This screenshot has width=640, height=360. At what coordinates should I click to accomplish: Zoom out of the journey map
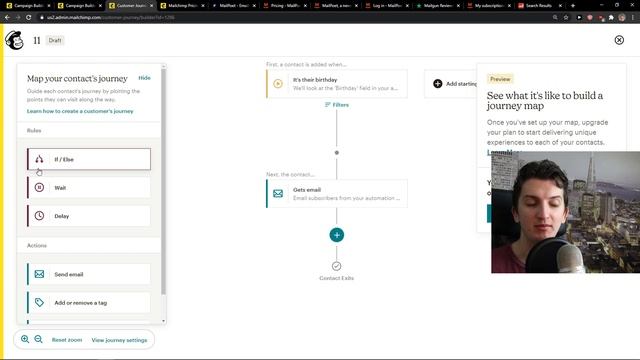[38, 339]
